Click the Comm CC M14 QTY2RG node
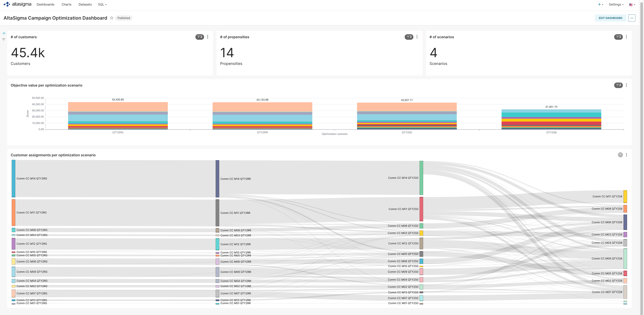This screenshot has height=315, width=644. [x=13, y=178]
